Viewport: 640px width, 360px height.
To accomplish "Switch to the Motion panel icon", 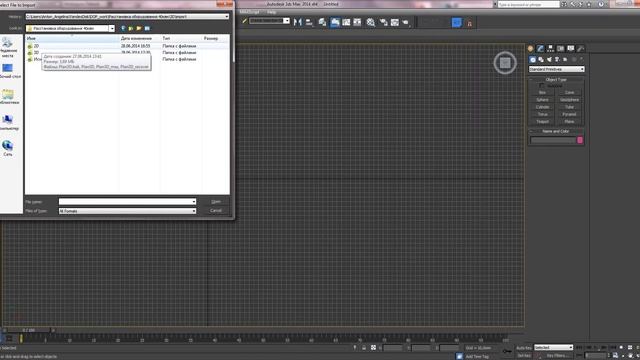I will click(x=560, y=48).
